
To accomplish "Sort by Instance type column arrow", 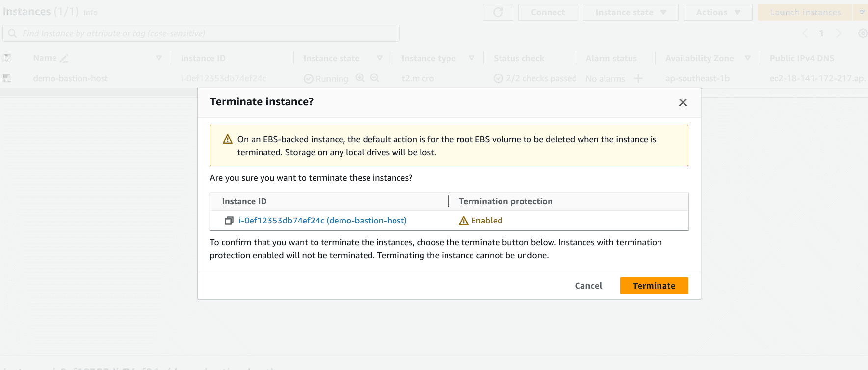I will pyautogui.click(x=472, y=58).
